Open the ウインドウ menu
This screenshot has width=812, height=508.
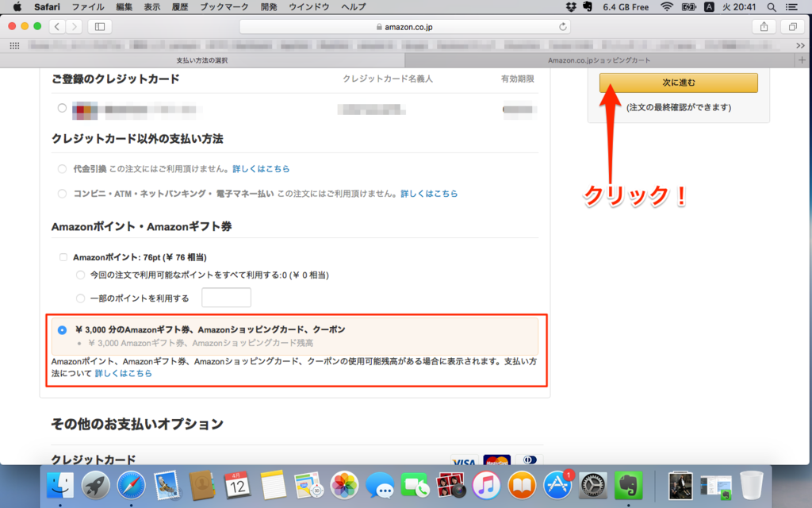coord(309,6)
